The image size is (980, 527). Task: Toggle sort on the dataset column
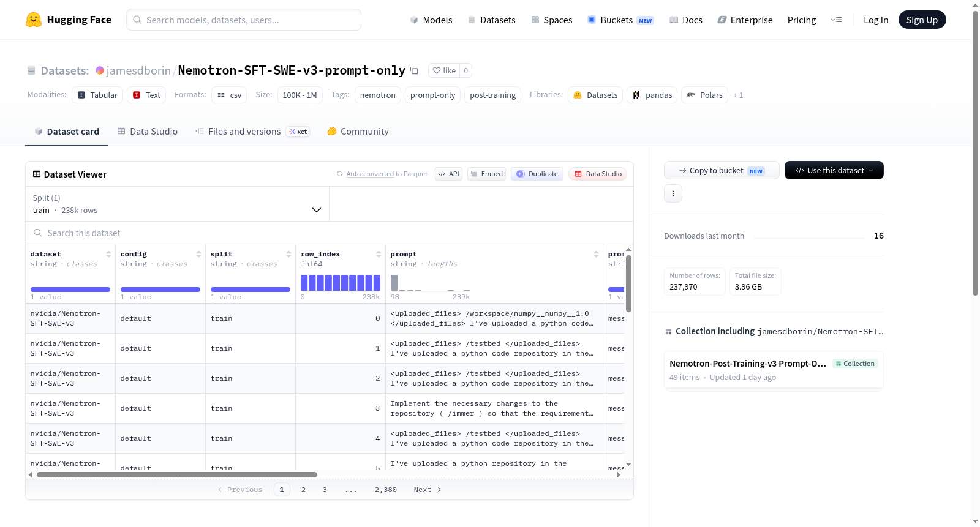[x=108, y=254]
